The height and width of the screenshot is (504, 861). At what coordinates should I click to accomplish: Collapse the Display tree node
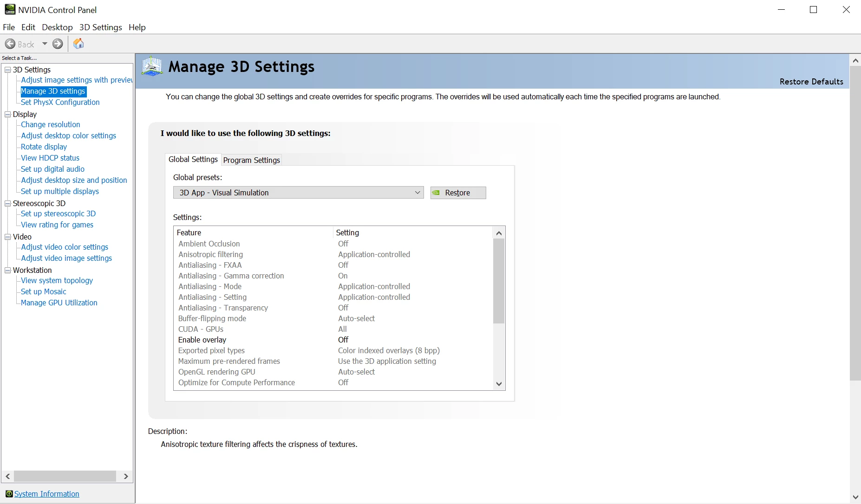[x=7, y=114]
